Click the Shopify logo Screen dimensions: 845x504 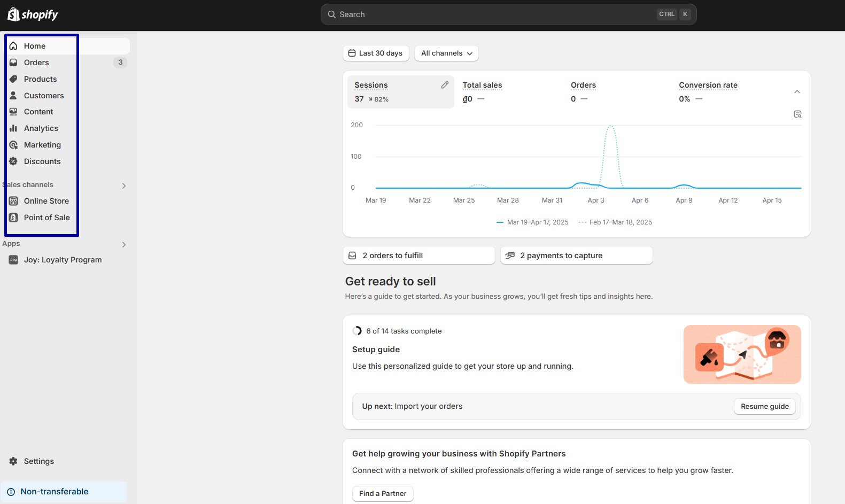[x=33, y=14]
